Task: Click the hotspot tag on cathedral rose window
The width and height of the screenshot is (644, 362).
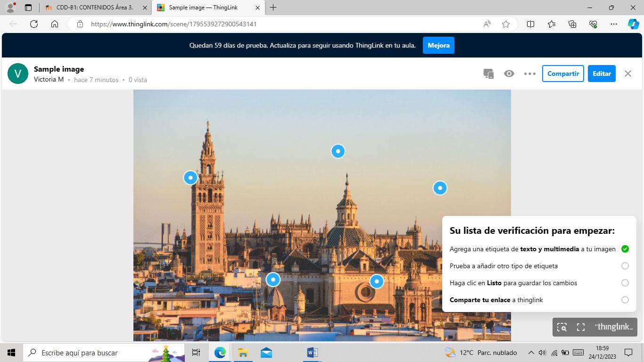Action: click(377, 281)
